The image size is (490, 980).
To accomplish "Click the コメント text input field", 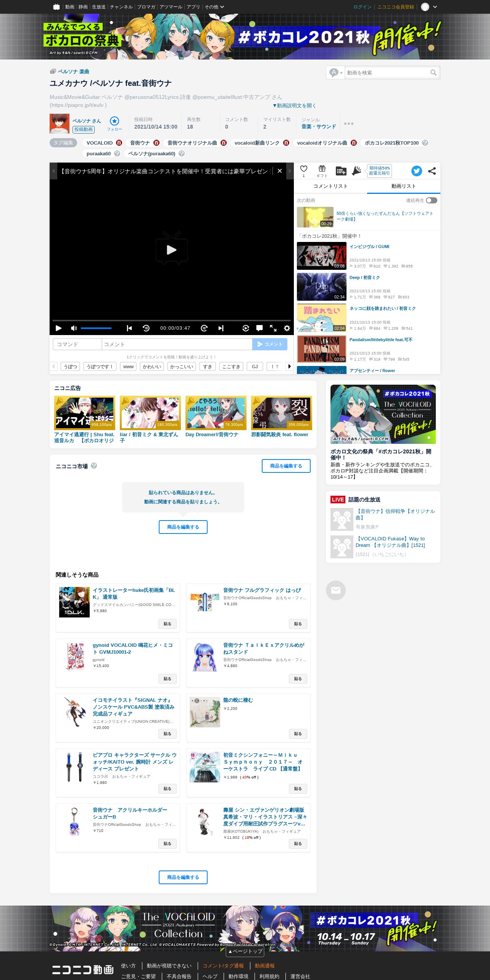I will [177, 344].
